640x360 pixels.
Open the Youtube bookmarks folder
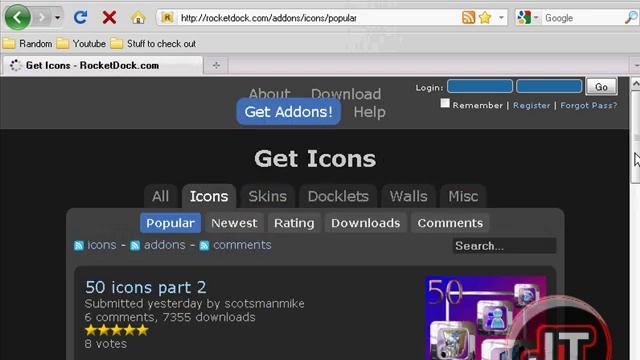(81, 44)
